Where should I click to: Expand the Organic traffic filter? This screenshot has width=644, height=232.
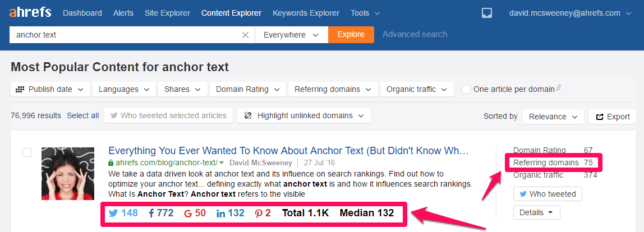pyautogui.click(x=417, y=89)
